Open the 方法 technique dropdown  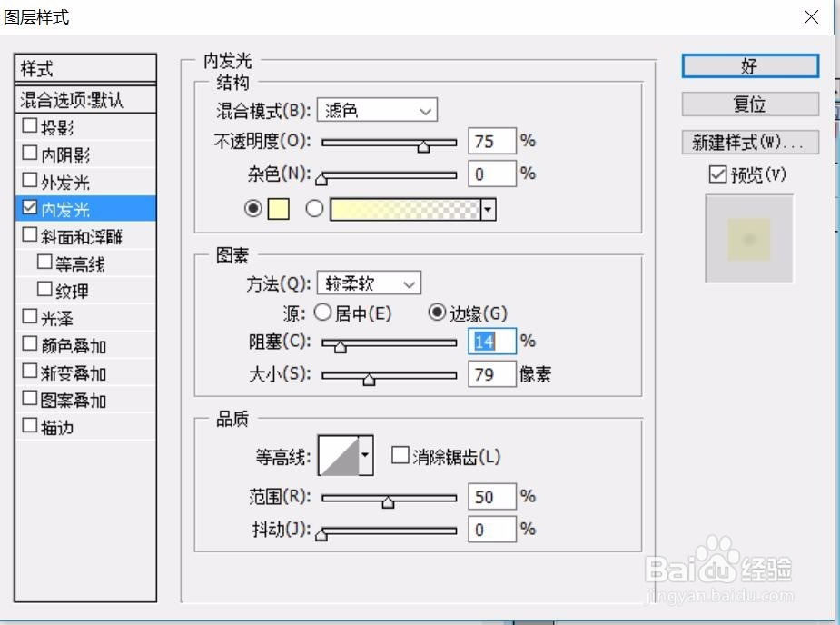pyautogui.click(x=367, y=283)
